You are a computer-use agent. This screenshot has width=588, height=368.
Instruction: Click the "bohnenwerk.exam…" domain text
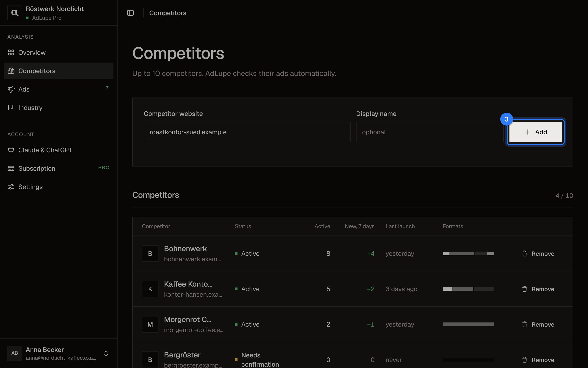pos(192,259)
